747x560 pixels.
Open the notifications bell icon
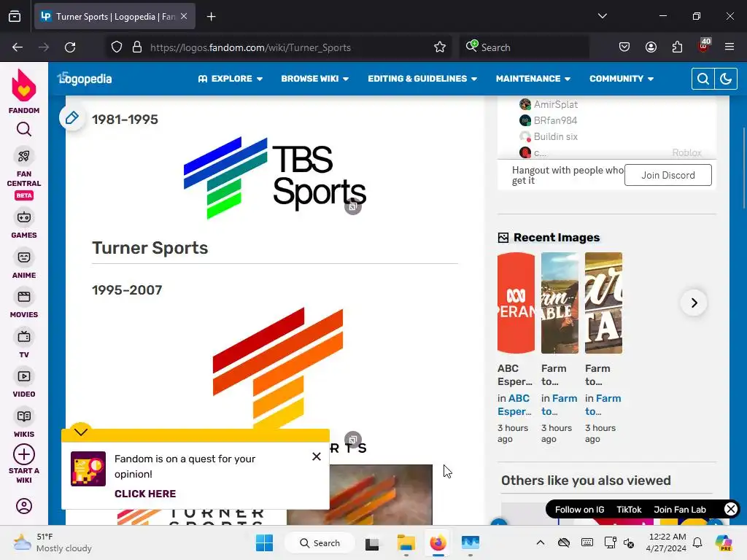697,542
